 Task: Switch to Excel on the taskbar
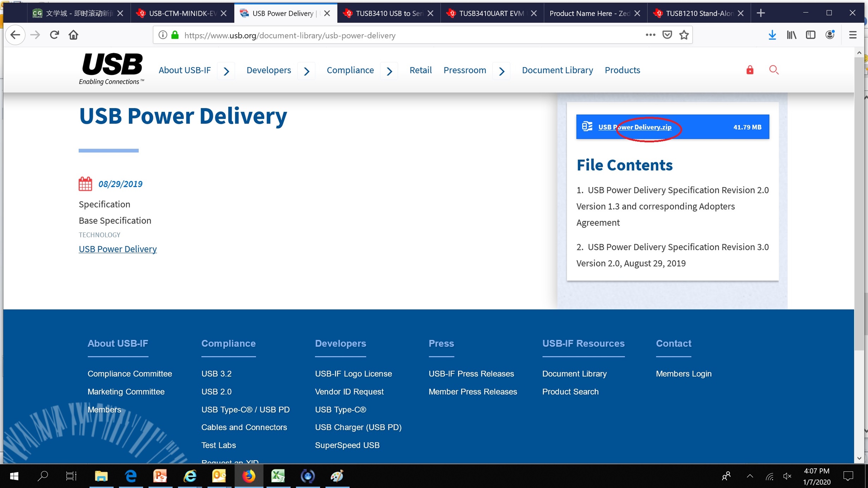pyautogui.click(x=278, y=476)
